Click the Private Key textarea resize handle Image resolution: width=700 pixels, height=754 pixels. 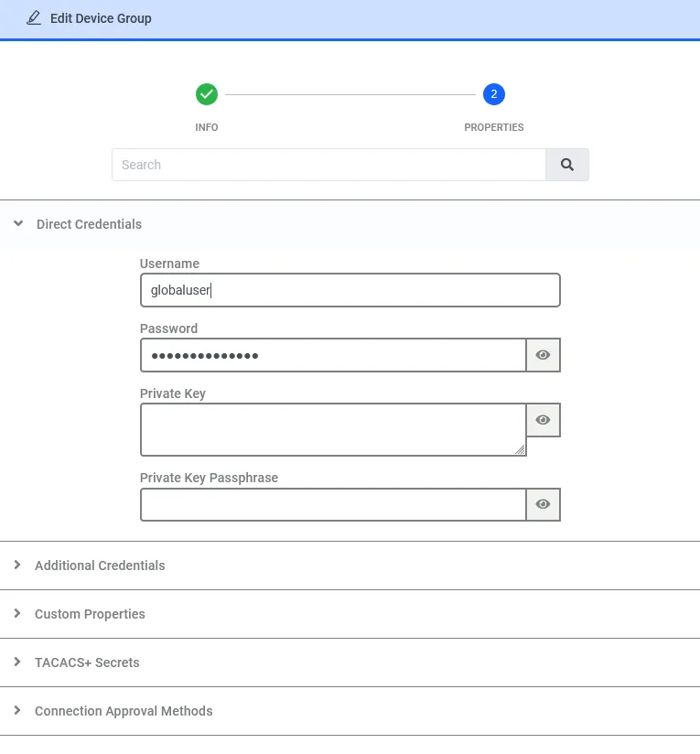pos(520,449)
